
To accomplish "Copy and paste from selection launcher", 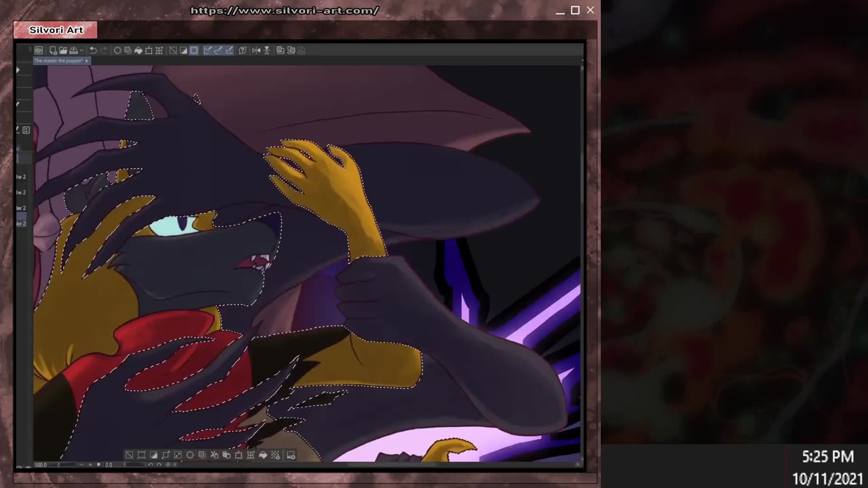I will coord(226,455).
